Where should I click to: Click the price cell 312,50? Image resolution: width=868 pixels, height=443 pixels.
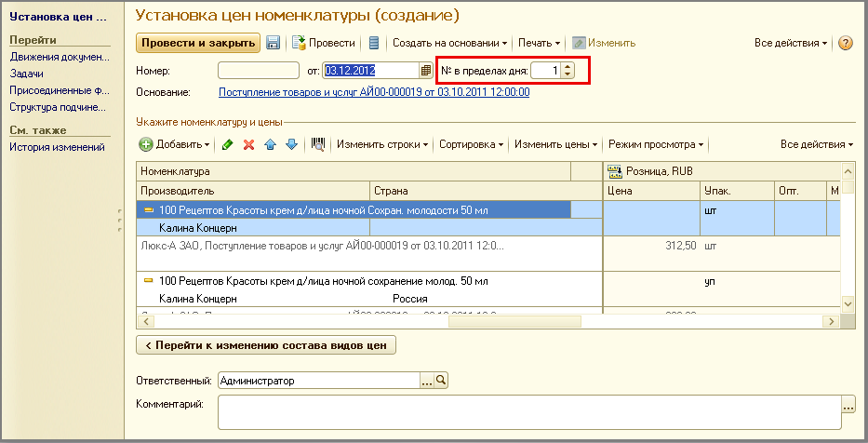click(x=651, y=246)
